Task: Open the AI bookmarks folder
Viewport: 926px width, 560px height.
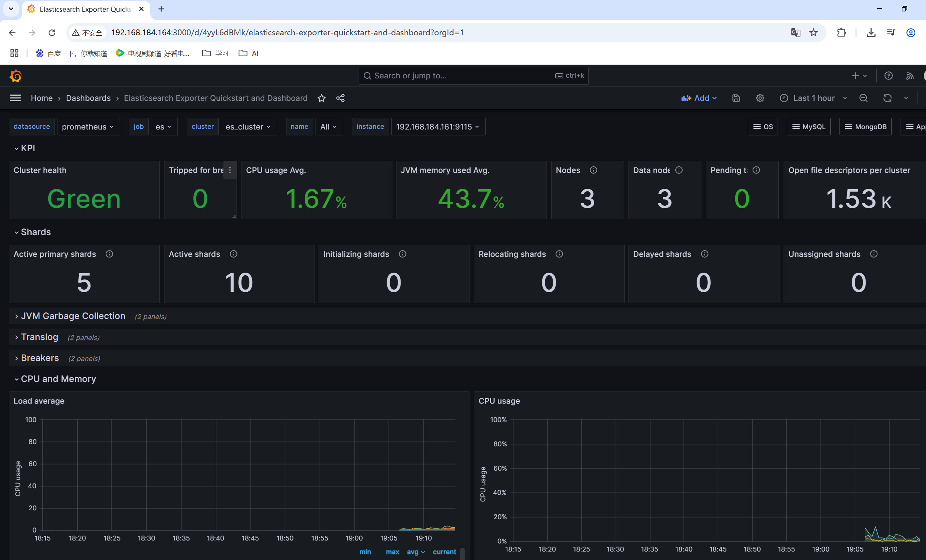Action: pyautogui.click(x=249, y=53)
